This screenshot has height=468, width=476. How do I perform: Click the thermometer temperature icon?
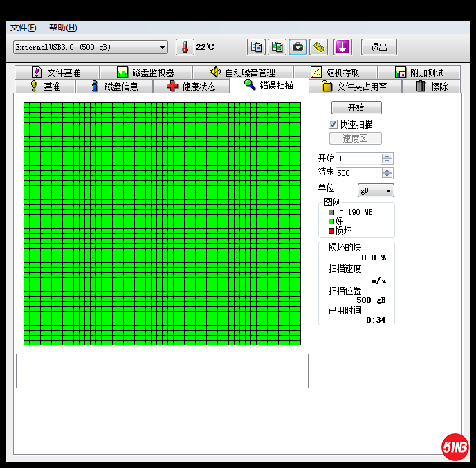(x=185, y=47)
